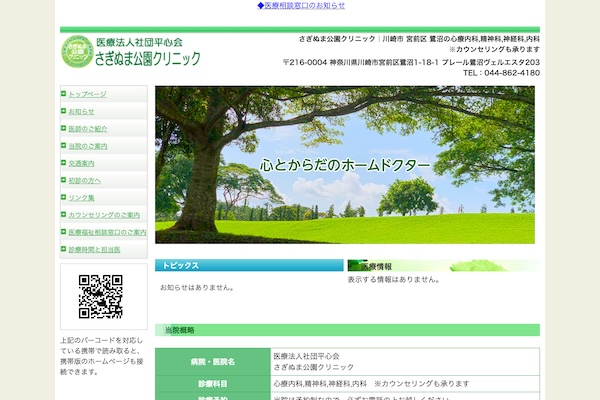The image size is (600, 400).
Task: Open 初診の方へ sidebar link
Action: click(x=85, y=180)
